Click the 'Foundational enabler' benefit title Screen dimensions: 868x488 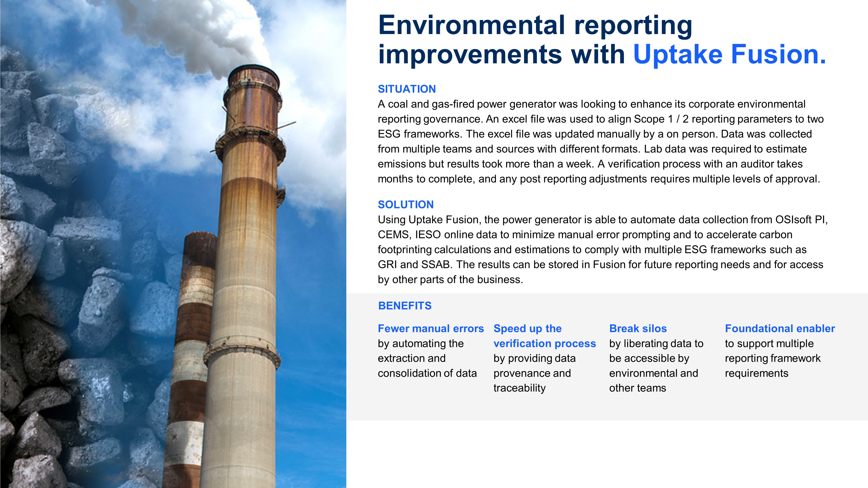[x=780, y=328]
